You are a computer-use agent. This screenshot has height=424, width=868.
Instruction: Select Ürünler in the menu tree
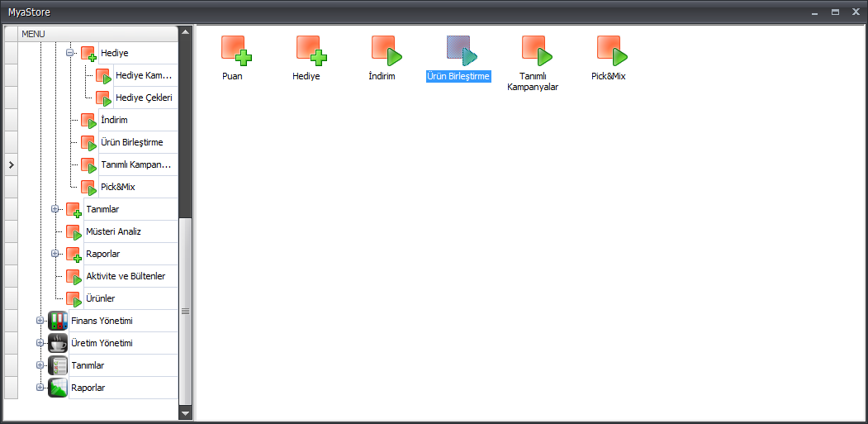(x=100, y=298)
